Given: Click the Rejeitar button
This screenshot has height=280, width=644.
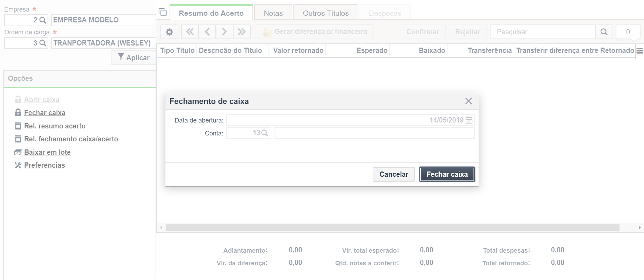Looking at the screenshot, I should coord(467,32).
